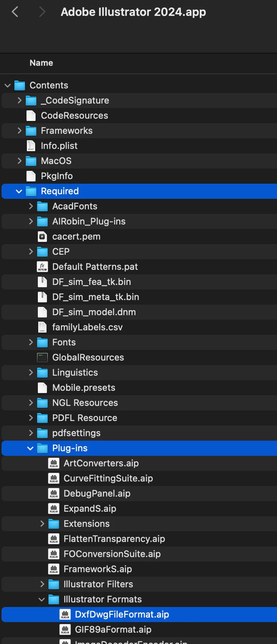Click the FlattenTransparency.aip plug-in icon

tap(54, 539)
